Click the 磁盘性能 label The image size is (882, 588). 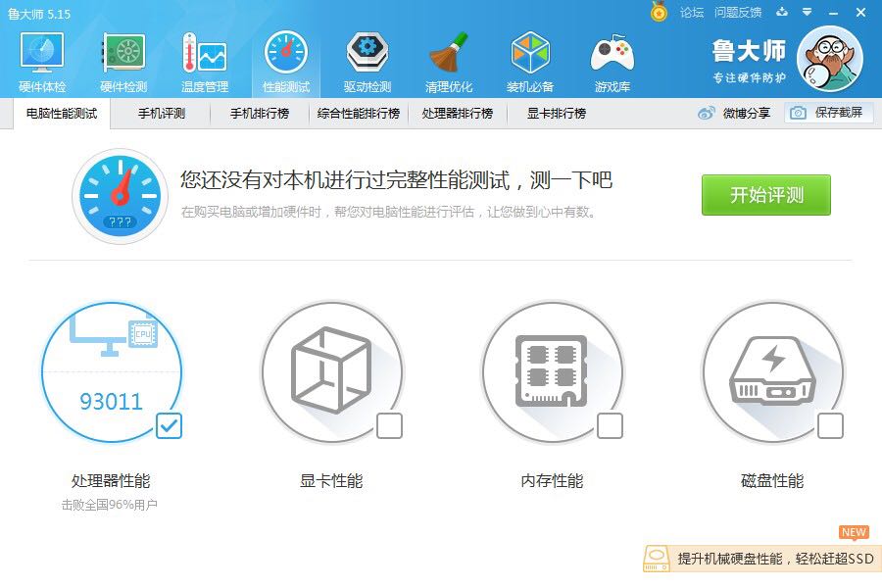click(772, 481)
